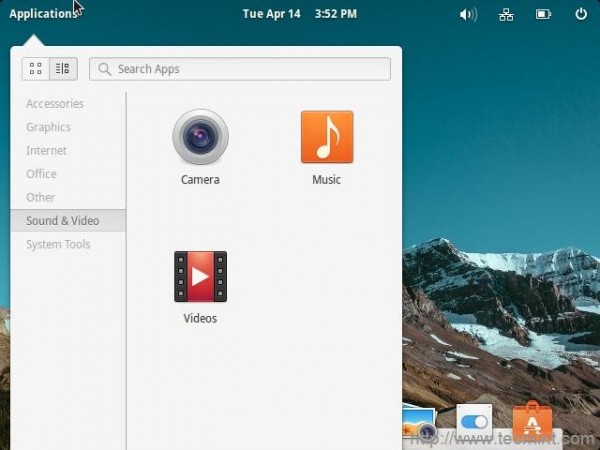Select the Graphics category

click(x=49, y=127)
